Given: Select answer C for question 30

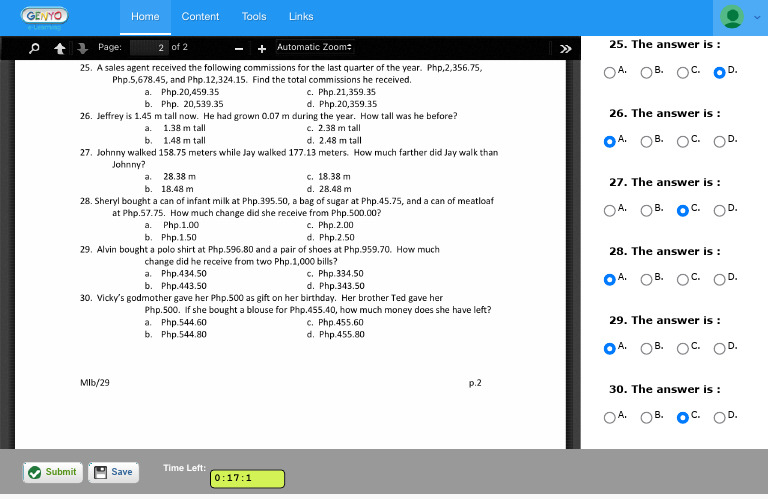Looking at the screenshot, I should (683, 418).
